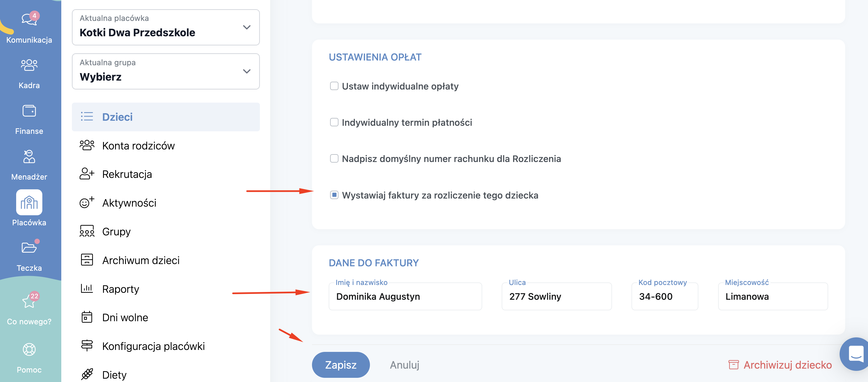Open Archiwum dzieci menu item

coord(166,260)
